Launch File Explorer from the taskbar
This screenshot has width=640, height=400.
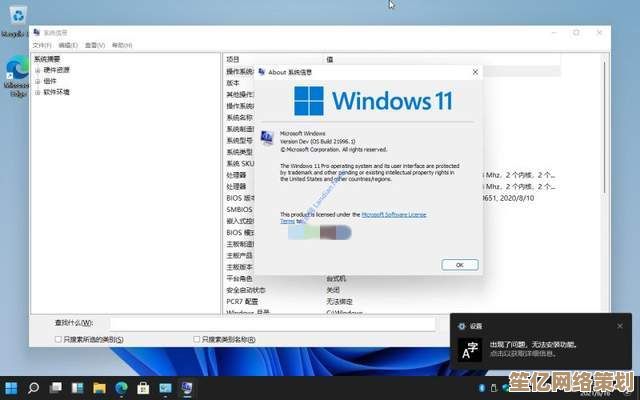(x=99, y=388)
